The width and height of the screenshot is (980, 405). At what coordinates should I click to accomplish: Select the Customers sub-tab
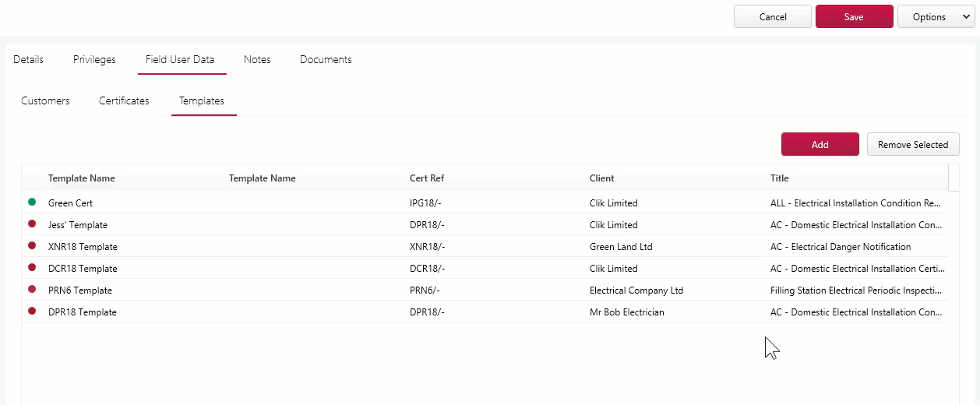45,100
